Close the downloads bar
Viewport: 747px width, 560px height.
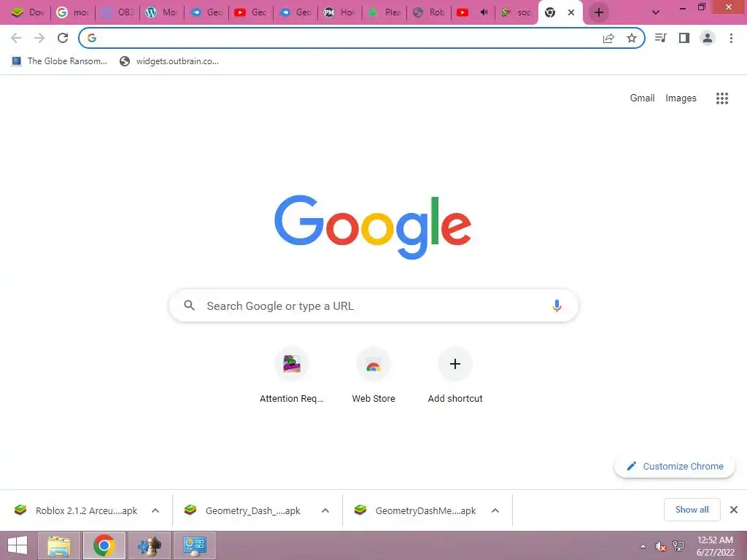[734, 510]
